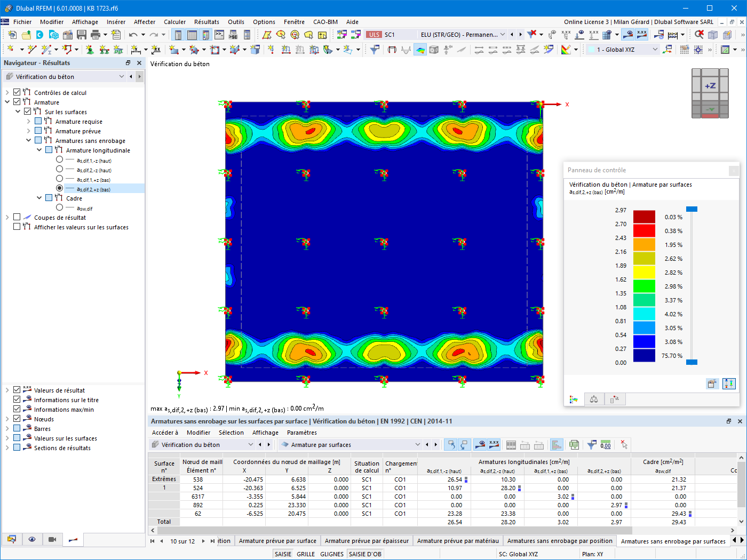This screenshot has width=747, height=560.
Task: Enable the Armature prévue checkbox
Action: [x=38, y=131]
